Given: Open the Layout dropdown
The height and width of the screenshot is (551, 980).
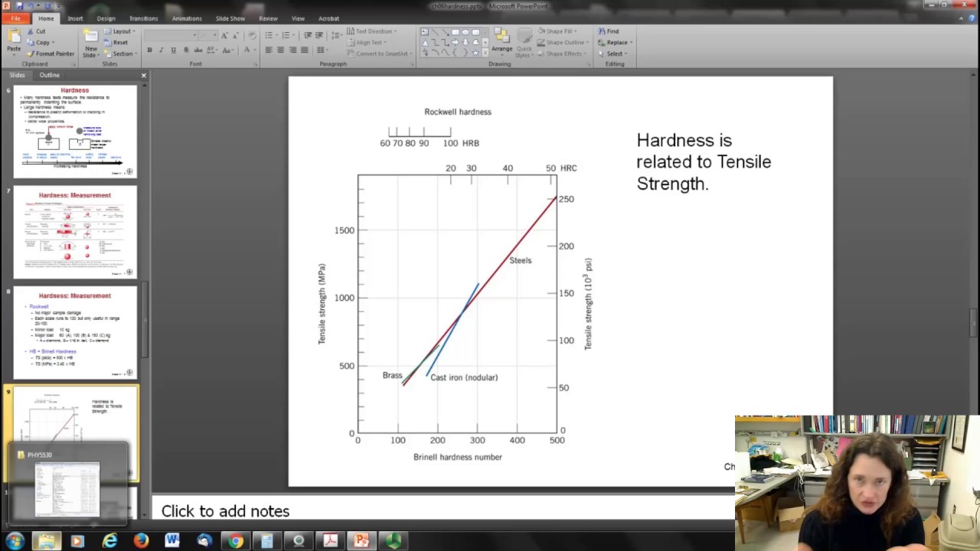Looking at the screenshot, I should 120,31.
